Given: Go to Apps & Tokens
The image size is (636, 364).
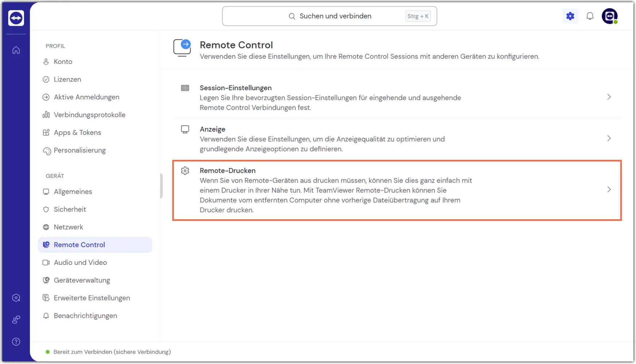Looking at the screenshot, I should click(x=95, y=132).
